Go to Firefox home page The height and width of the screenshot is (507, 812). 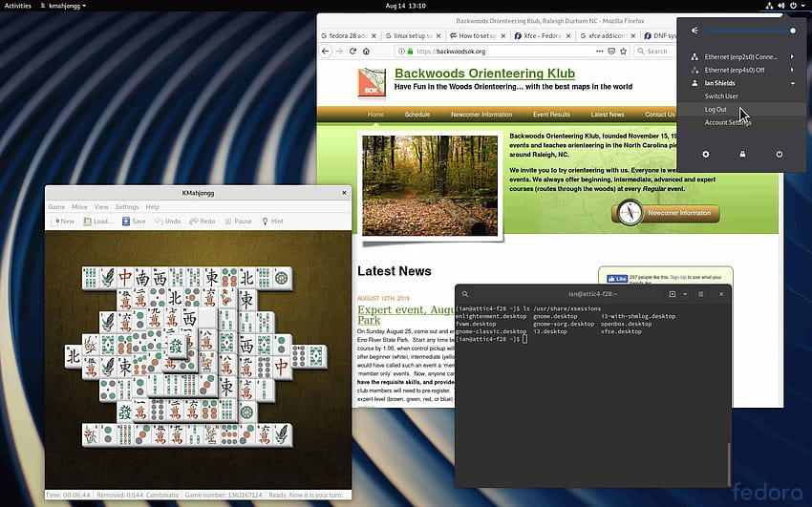point(366,51)
